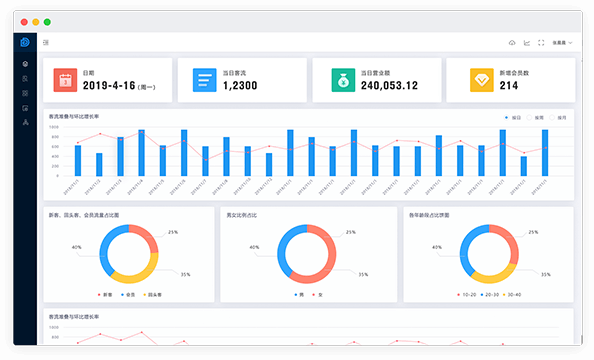Open the user name dropdown in header

tap(562, 43)
